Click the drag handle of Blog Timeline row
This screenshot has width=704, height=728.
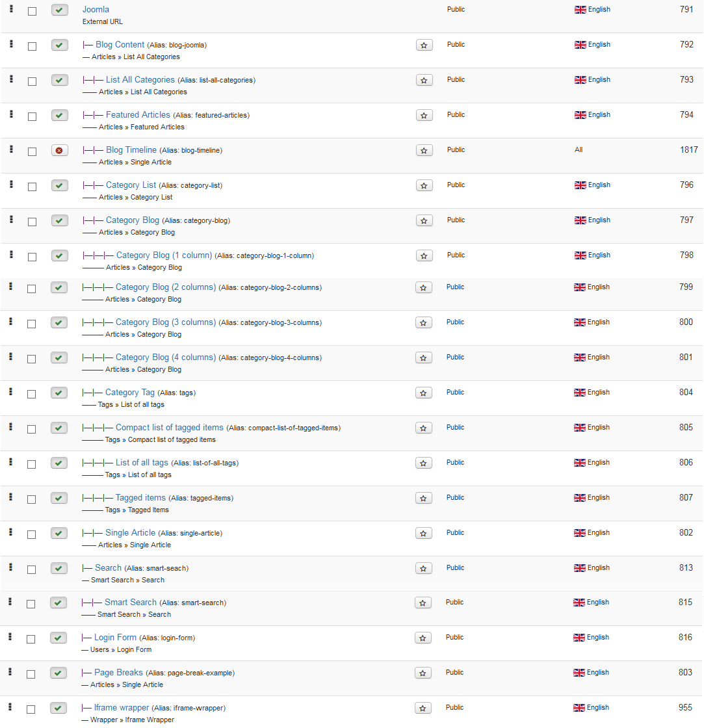coord(12,149)
